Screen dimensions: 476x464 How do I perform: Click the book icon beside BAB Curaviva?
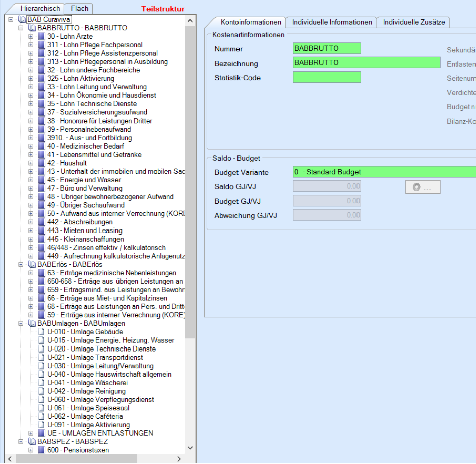pos(22,20)
